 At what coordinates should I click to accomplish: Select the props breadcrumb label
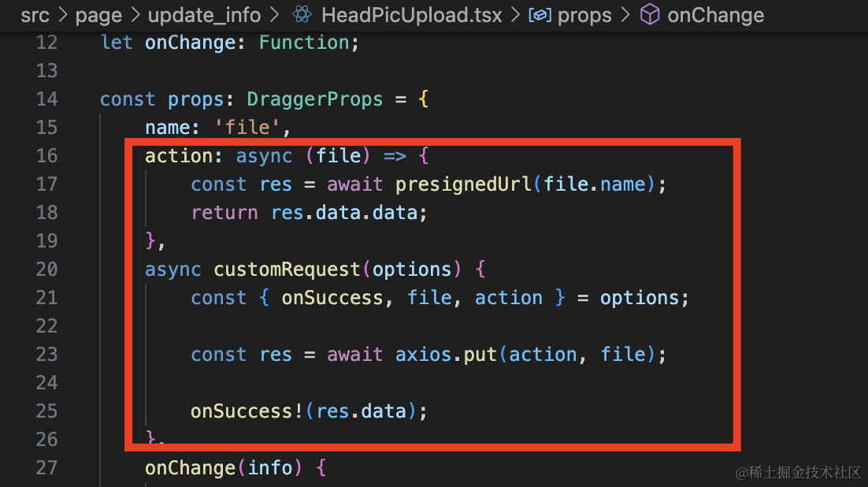[x=584, y=15]
